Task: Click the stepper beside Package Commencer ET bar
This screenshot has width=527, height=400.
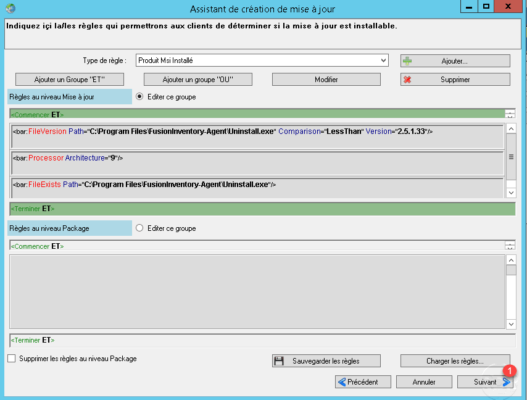Action: point(510,246)
